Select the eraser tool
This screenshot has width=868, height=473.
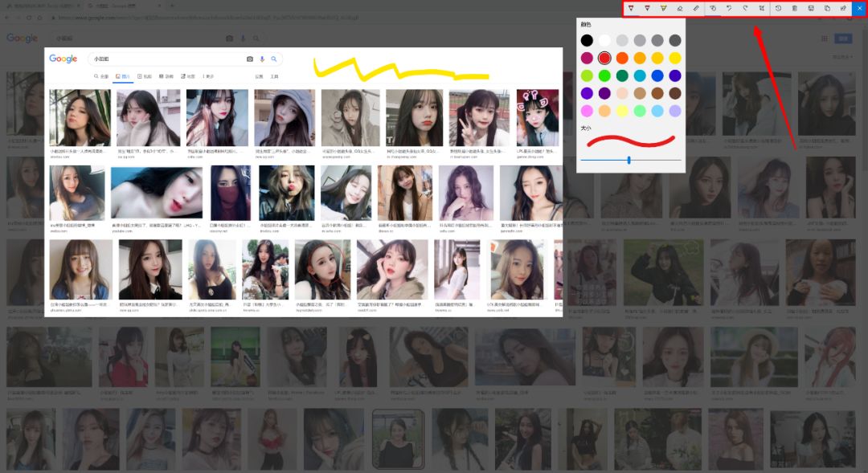point(679,8)
